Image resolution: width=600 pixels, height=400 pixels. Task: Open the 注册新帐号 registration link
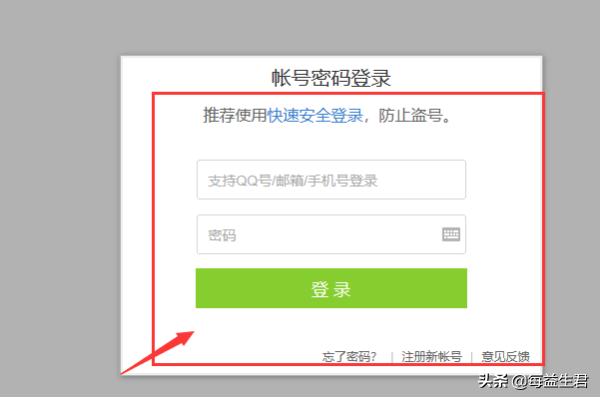pyautogui.click(x=432, y=357)
